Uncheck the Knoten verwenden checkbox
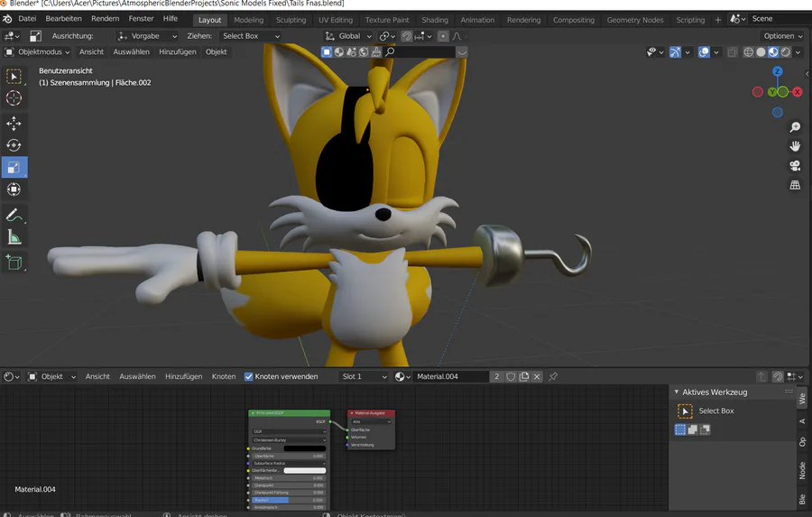This screenshot has height=517, width=812. click(249, 376)
